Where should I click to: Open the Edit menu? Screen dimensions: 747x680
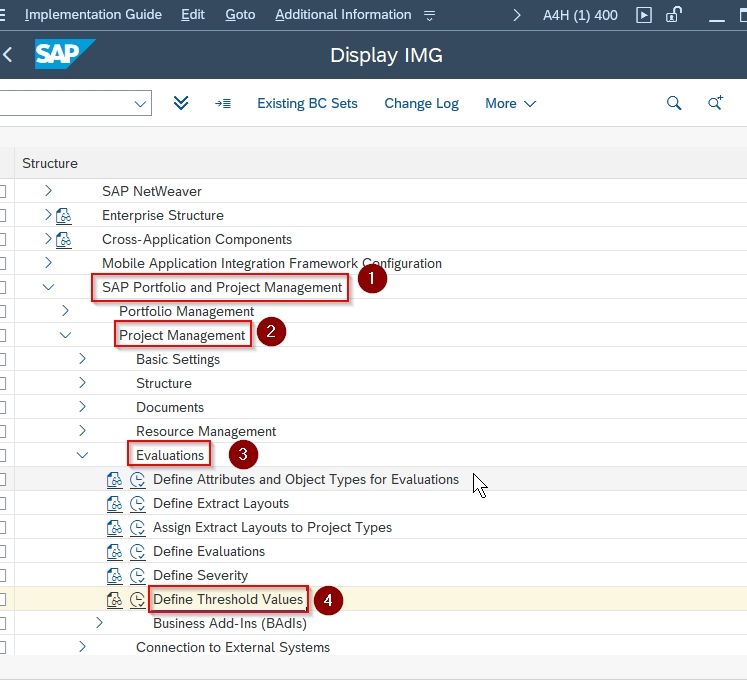[x=192, y=15]
